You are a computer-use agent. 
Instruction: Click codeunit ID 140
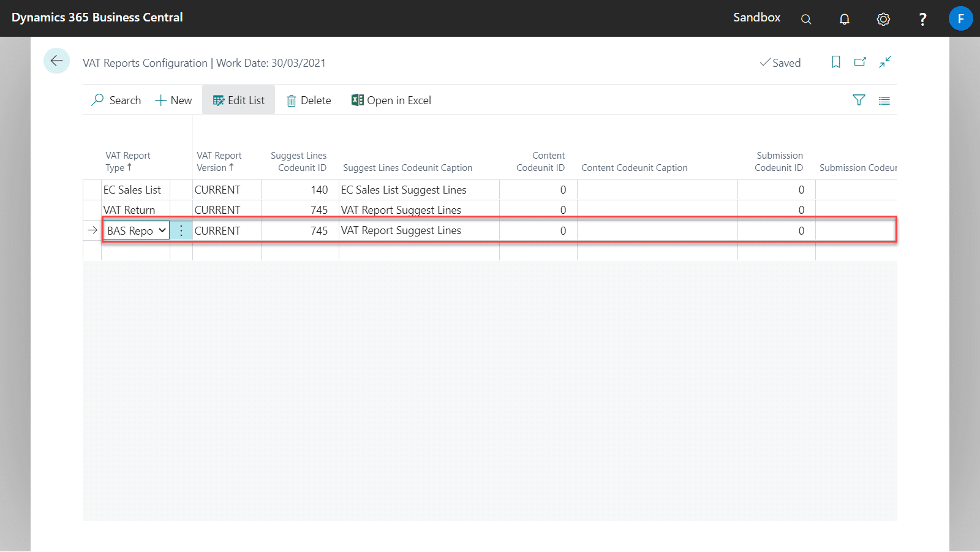319,190
